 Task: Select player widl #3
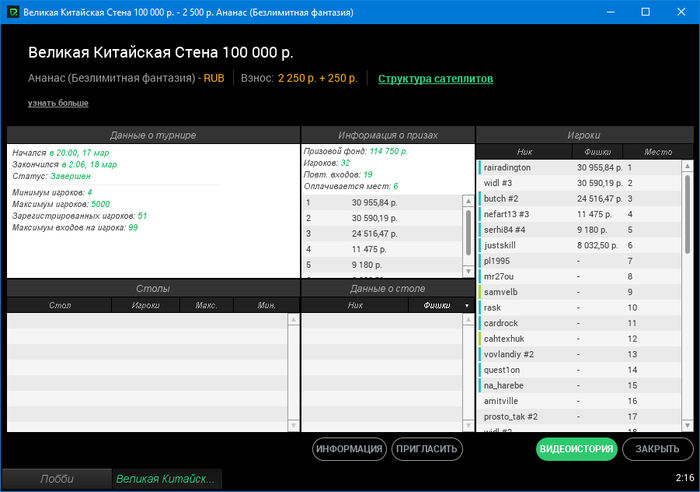point(579,183)
